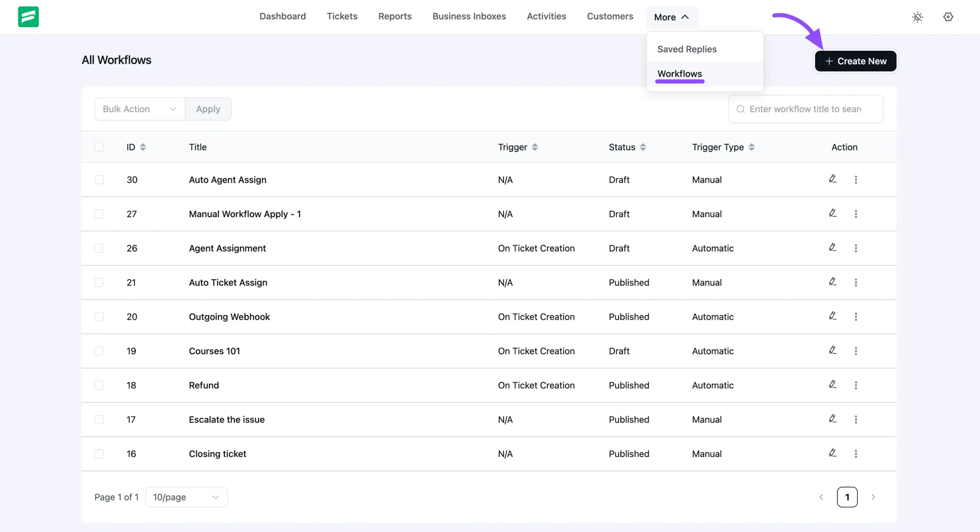Open three-dot menu for Manual Workflow Apply - 1
This screenshot has width=980, height=532.
(x=856, y=214)
